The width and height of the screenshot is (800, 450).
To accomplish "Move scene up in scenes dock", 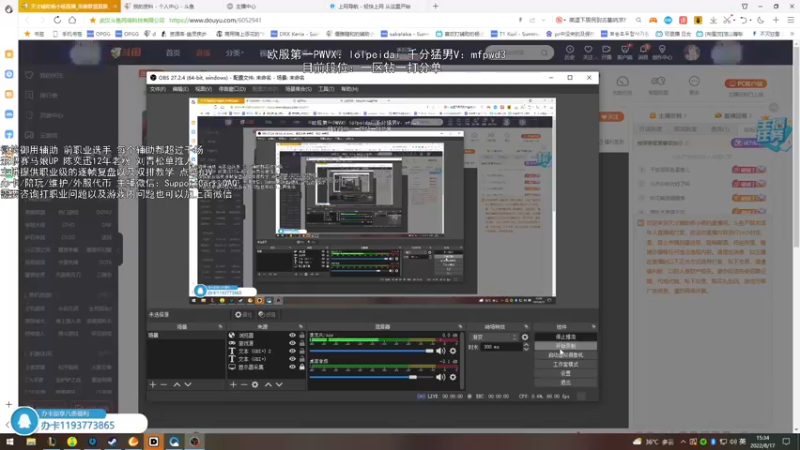I will click(x=177, y=385).
